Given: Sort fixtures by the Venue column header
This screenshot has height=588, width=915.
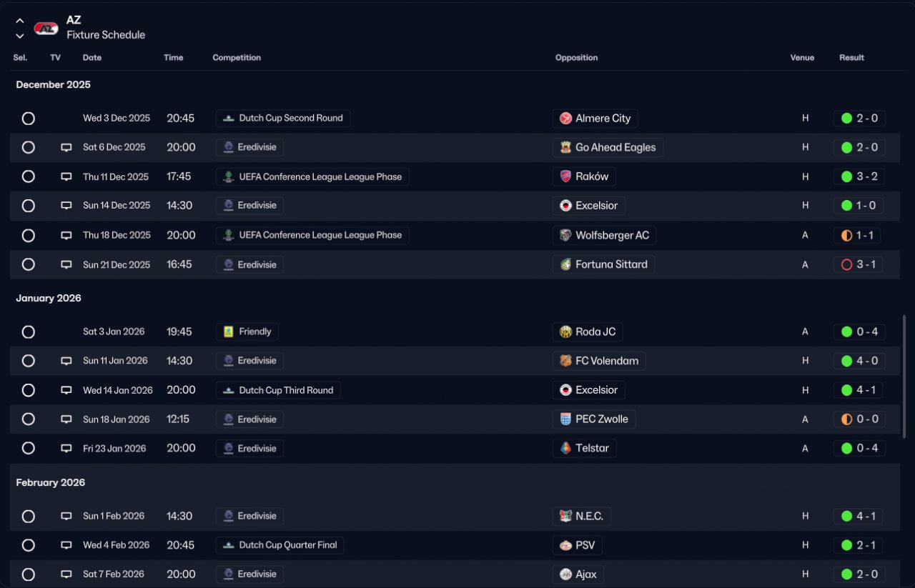Looking at the screenshot, I should (802, 58).
